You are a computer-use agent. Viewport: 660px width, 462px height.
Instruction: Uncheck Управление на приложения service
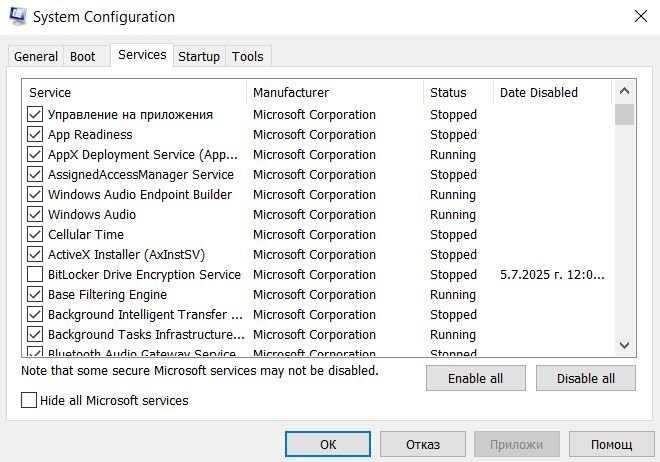[35, 114]
